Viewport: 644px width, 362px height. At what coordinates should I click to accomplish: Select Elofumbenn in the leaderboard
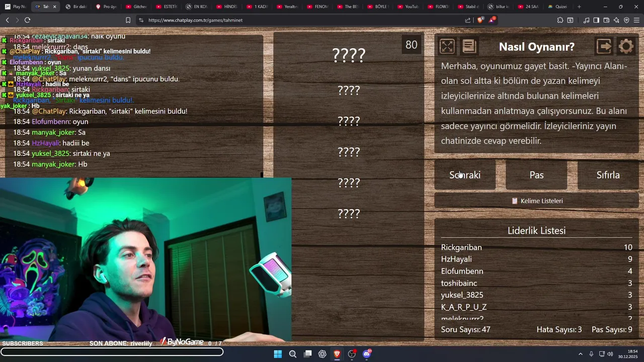536,271
